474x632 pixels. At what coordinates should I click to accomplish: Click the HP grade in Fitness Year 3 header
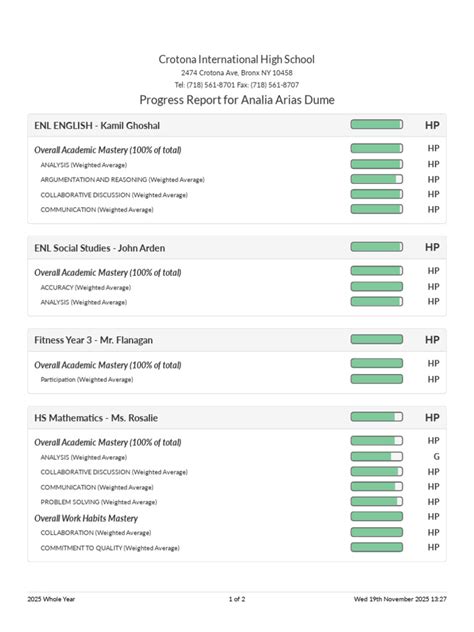[432, 340]
